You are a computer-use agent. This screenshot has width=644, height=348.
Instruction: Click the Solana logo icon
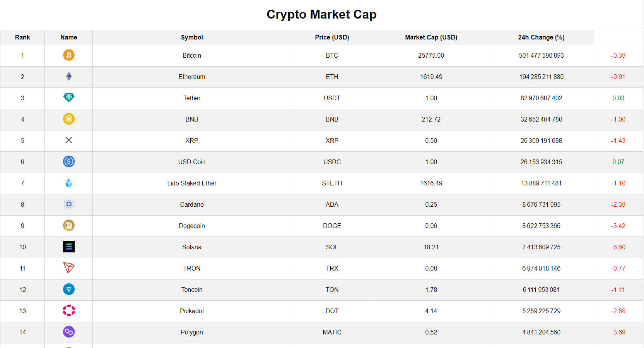point(69,247)
